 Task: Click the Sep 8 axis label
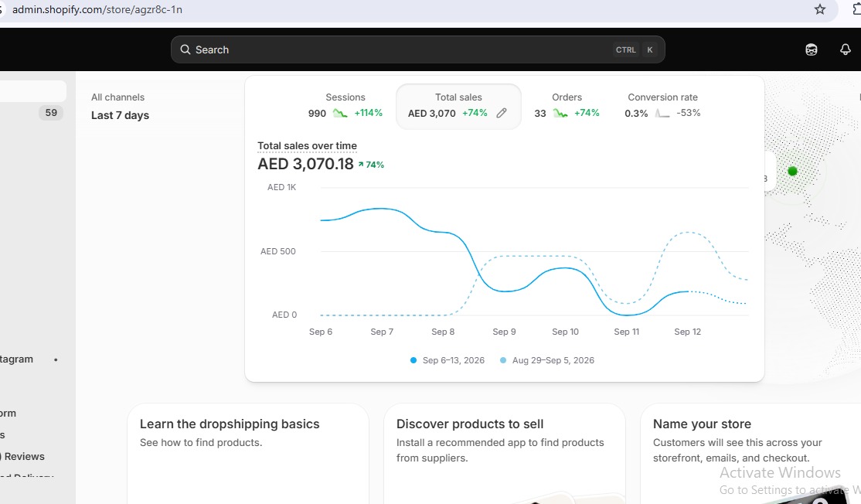coord(443,332)
